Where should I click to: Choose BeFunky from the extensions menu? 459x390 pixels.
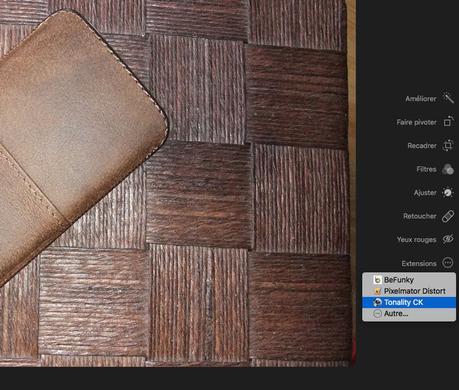(409, 280)
